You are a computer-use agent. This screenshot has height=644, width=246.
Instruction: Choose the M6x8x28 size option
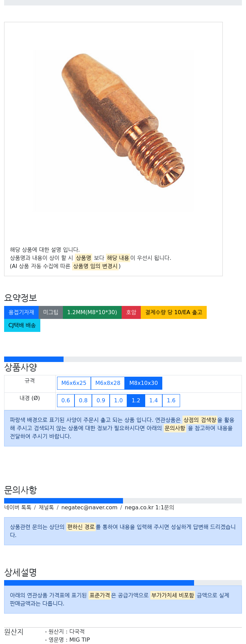pos(108,383)
